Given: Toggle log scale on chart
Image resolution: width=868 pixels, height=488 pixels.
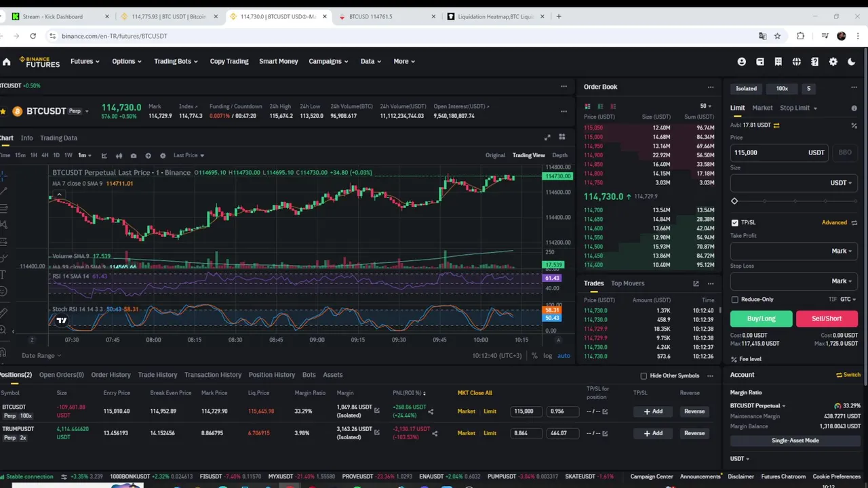Looking at the screenshot, I should coord(547,356).
